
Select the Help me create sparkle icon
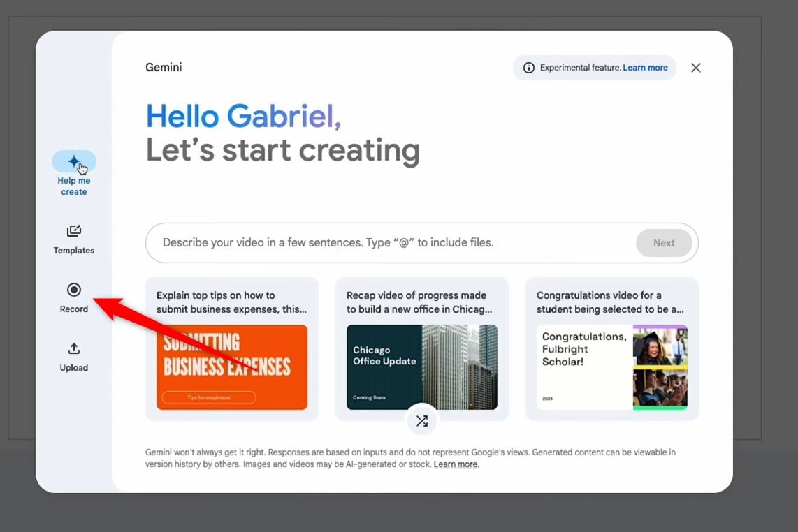coord(74,161)
